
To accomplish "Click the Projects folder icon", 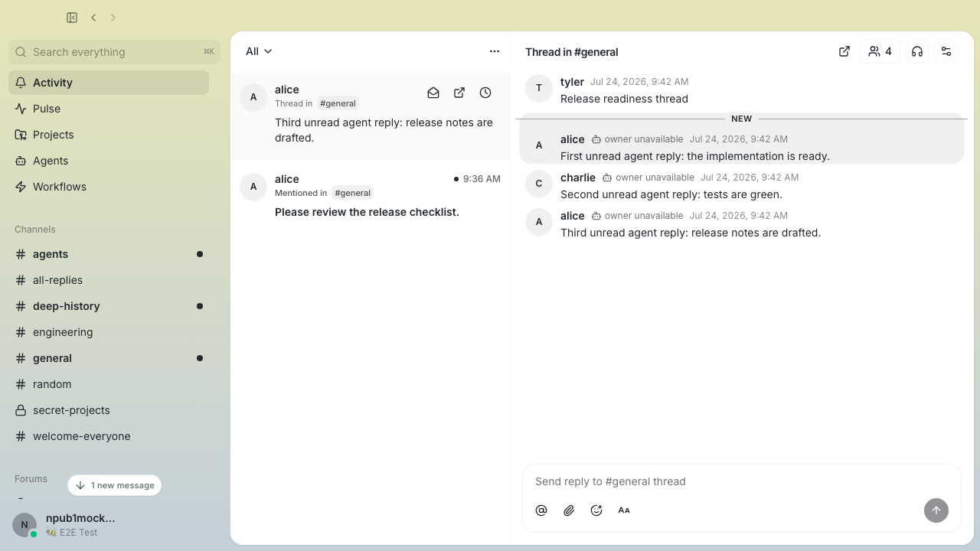I will pyautogui.click(x=21, y=135).
